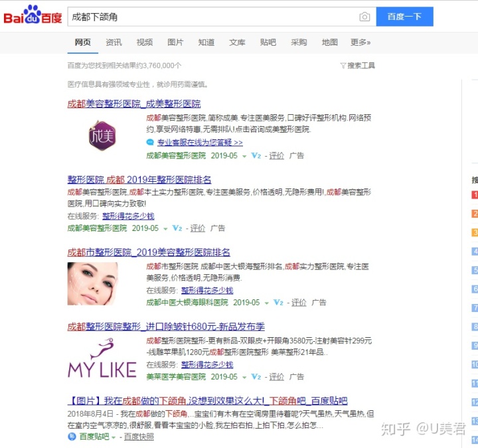This screenshot has height=448, width=478.
Task: Open 百度快照 cached page
Action: (x=139, y=437)
